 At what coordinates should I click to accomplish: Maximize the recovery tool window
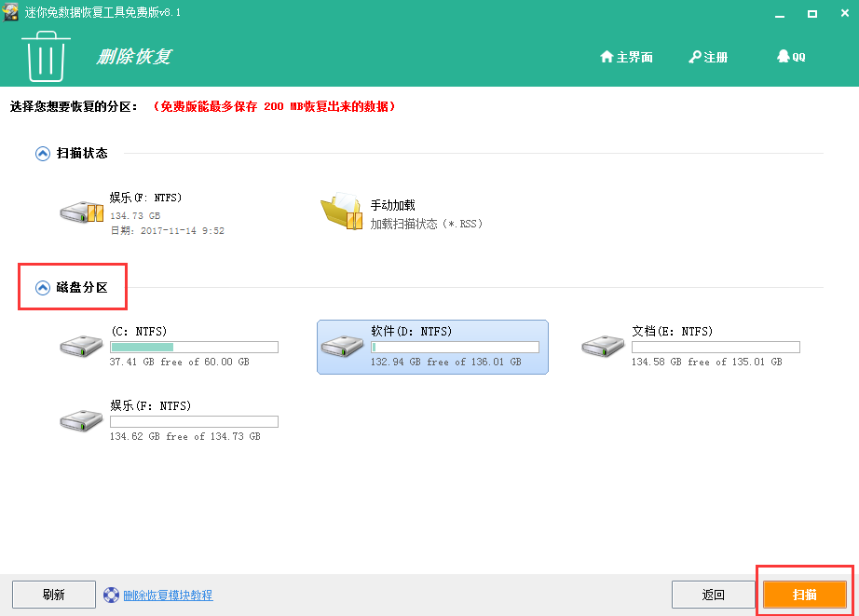(812, 13)
